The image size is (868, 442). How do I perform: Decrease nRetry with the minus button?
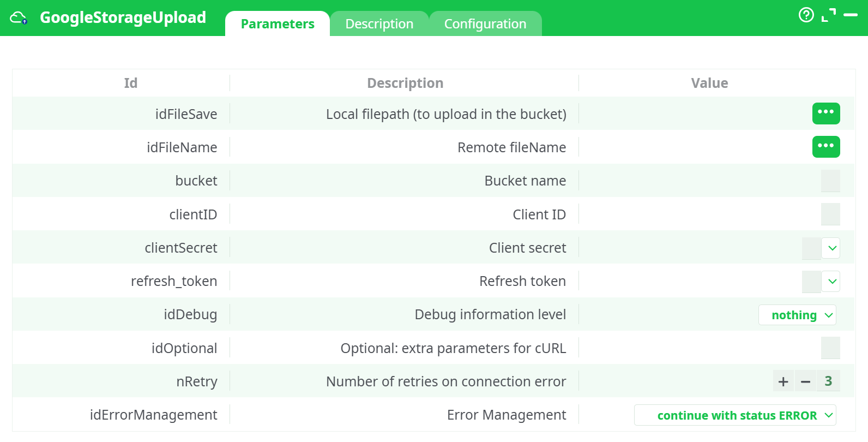(805, 381)
